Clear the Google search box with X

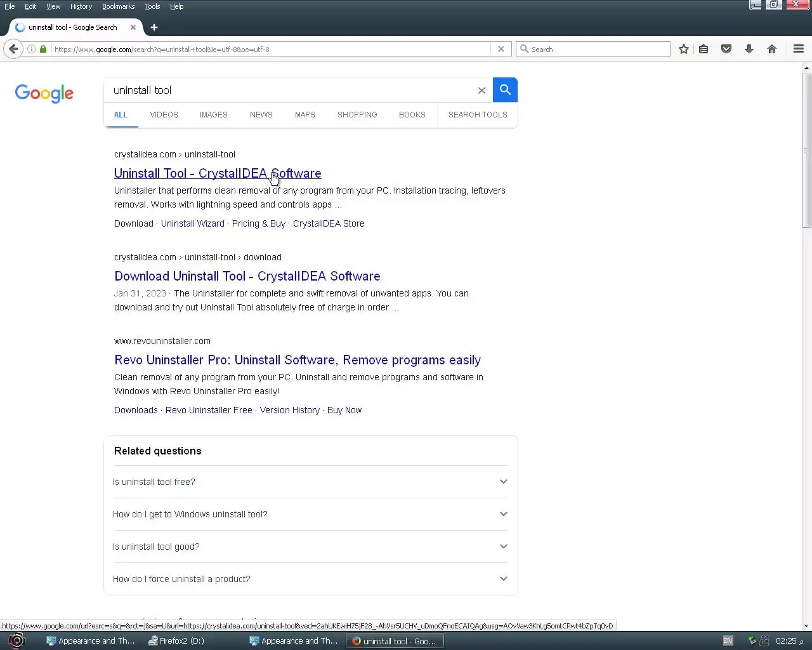[481, 90]
